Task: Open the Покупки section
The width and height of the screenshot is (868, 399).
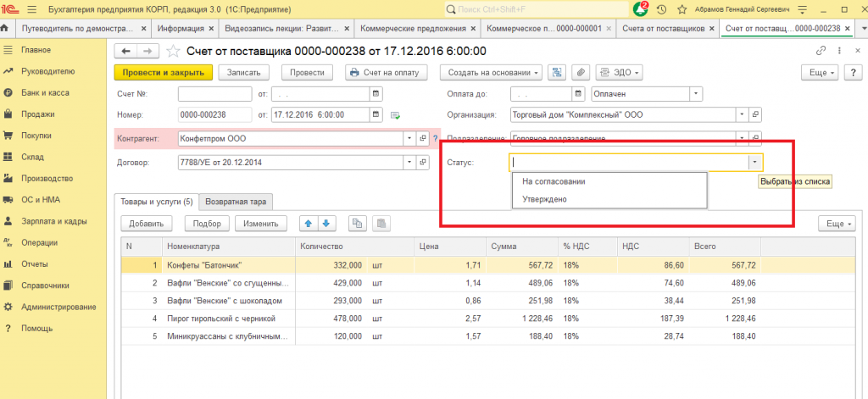Action: pos(36,136)
